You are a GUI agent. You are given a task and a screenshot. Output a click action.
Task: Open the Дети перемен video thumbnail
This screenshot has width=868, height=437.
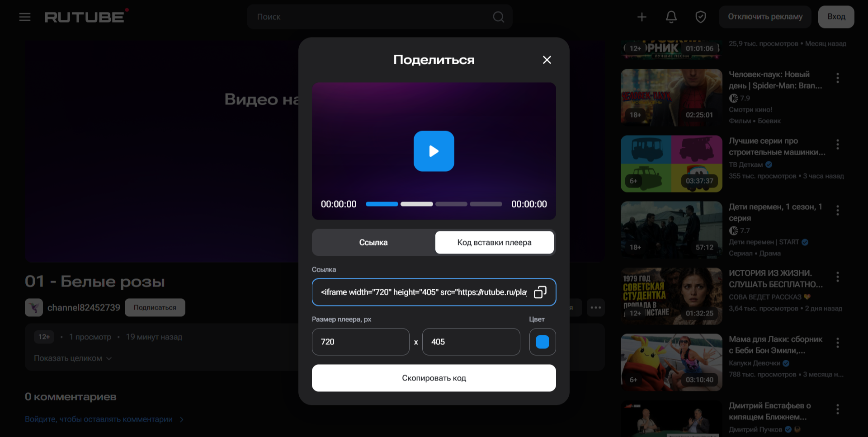[671, 230]
